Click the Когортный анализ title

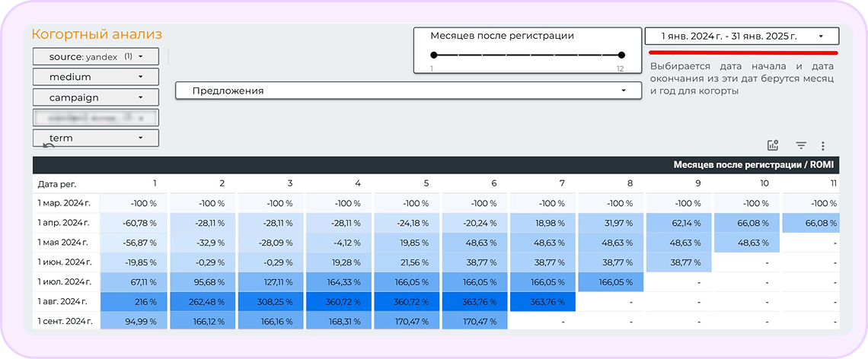(x=97, y=34)
